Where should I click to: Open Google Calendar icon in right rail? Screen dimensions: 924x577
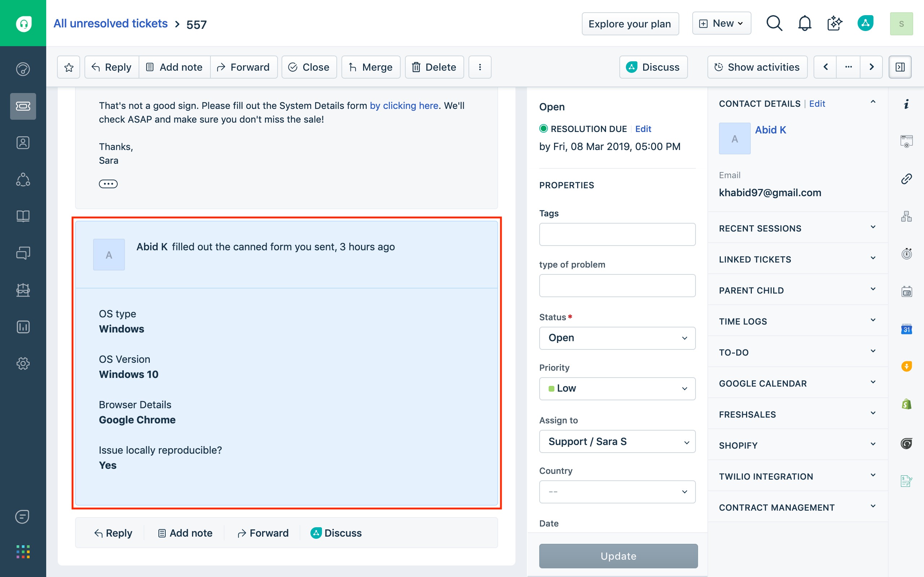[906, 329]
